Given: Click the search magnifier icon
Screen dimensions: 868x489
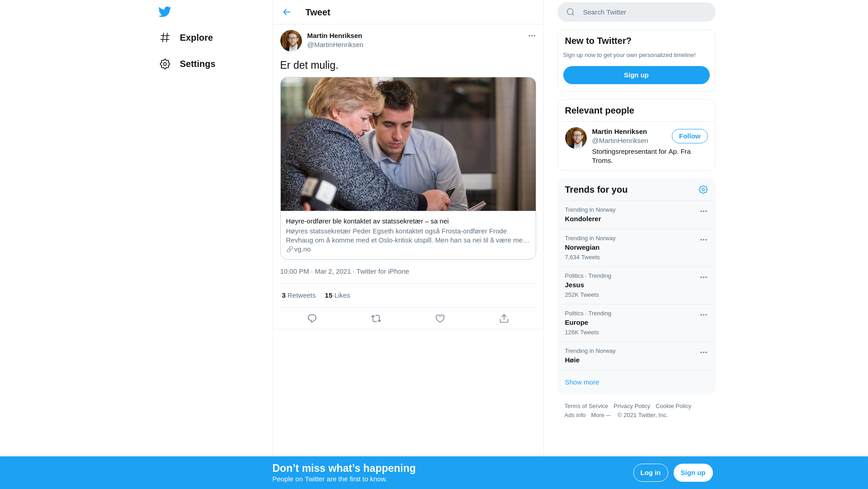Looking at the screenshot, I should pyautogui.click(x=571, y=12).
